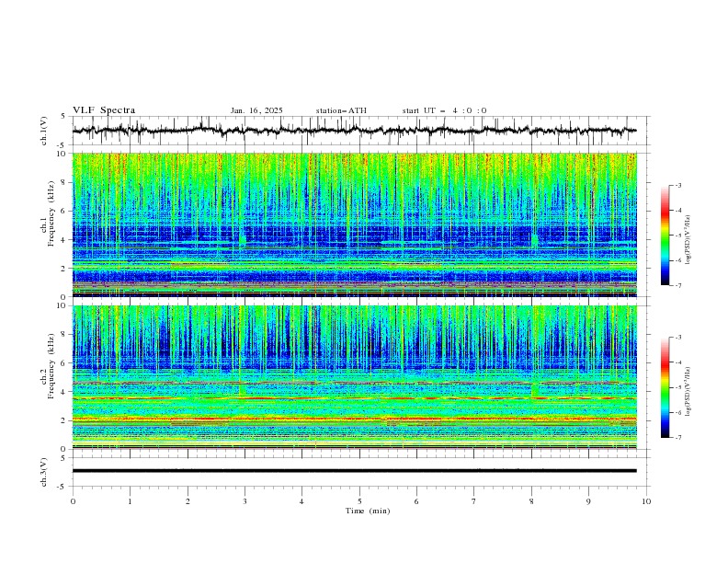Click time axis tick label "7"
This screenshot has height=563, width=728.
pyautogui.click(x=474, y=501)
